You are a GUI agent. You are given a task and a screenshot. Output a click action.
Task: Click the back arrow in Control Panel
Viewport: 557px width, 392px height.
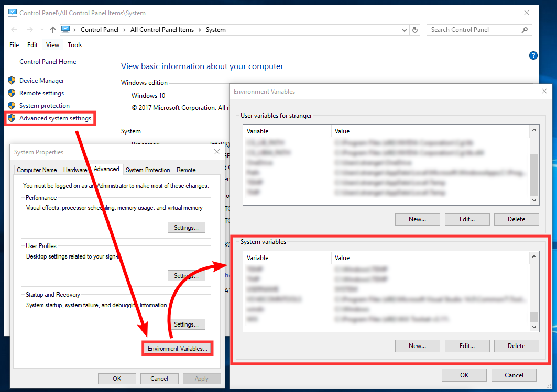coord(14,30)
